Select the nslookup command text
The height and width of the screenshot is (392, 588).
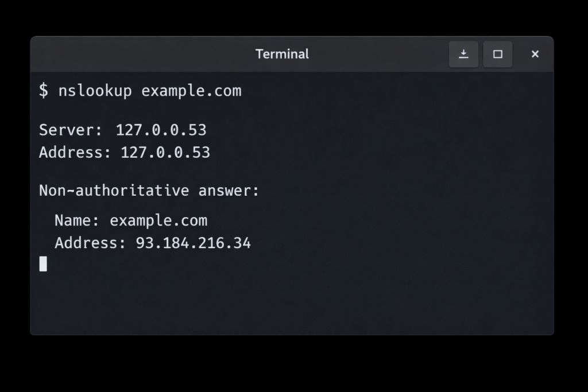coord(94,90)
